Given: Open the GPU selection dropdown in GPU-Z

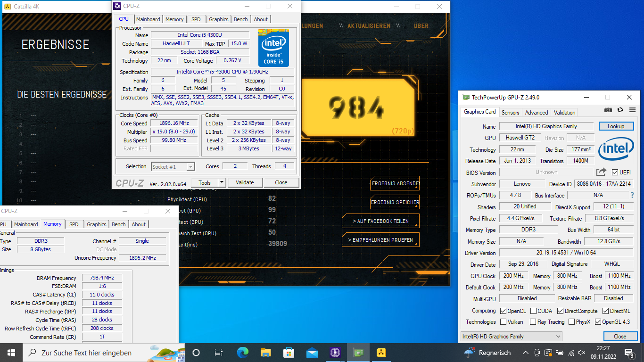Looking at the screenshot, I should click(x=511, y=336).
